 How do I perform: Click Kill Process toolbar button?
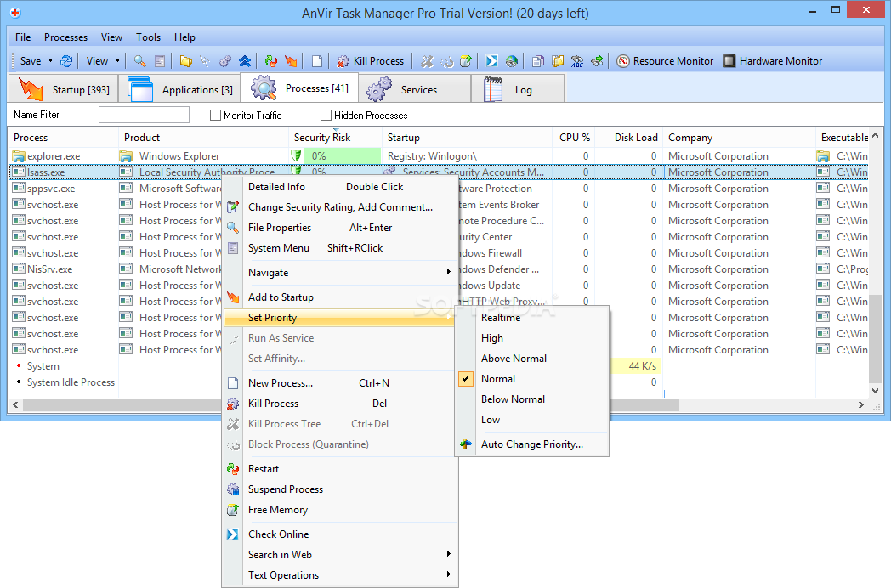click(x=371, y=61)
